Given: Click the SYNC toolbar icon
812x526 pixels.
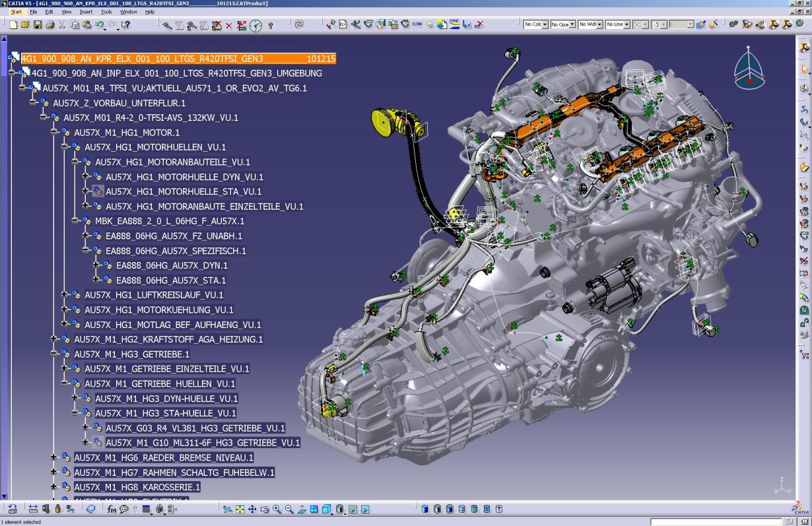Looking at the screenshot, I should [454, 24].
